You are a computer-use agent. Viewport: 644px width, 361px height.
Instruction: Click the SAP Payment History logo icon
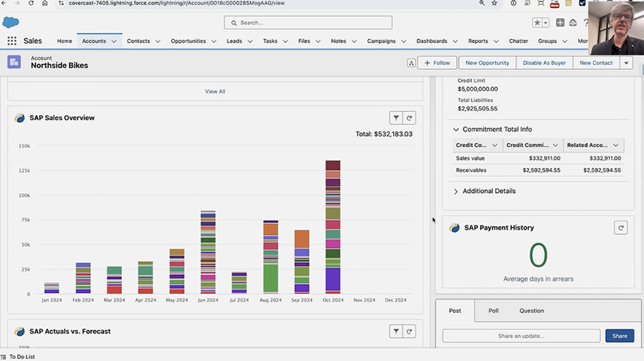click(x=454, y=228)
